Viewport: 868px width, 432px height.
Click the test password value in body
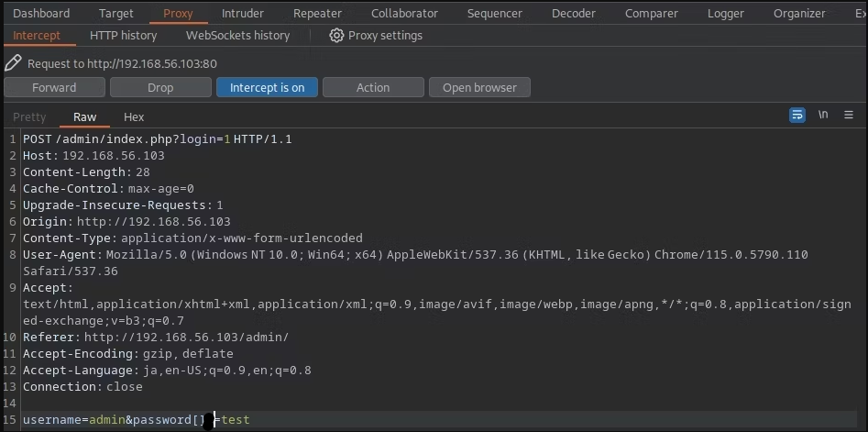[x=236, y=420]
